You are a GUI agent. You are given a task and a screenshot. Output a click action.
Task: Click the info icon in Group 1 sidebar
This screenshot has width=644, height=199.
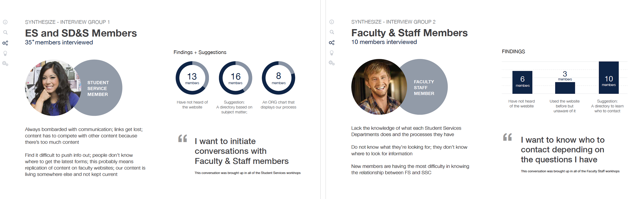click(x=5, y=22)
